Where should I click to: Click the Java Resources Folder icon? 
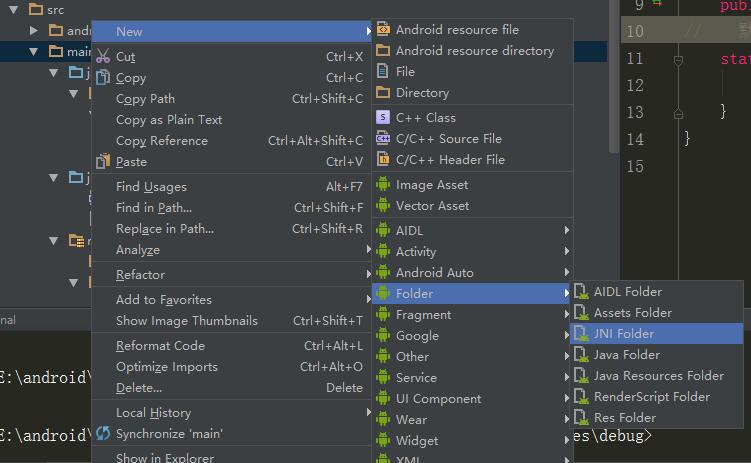(x=581, y=376)
